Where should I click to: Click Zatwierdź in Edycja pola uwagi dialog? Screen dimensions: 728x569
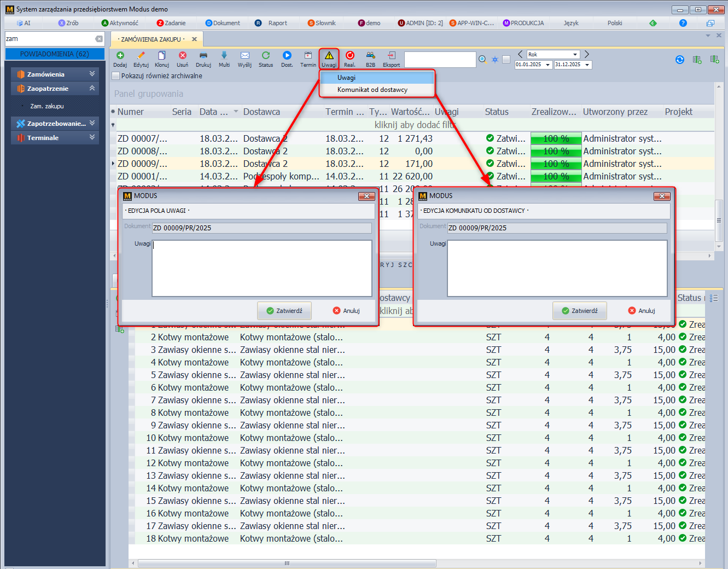284,311
